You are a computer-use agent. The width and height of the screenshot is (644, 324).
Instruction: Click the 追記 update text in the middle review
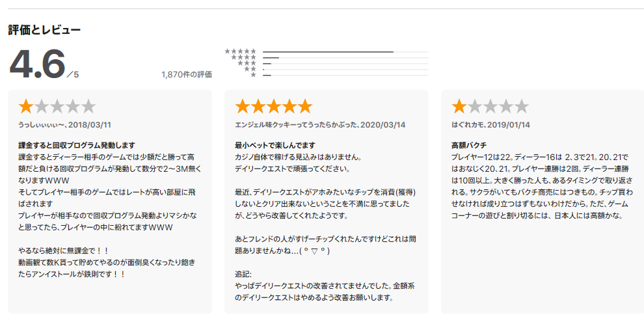245,273
